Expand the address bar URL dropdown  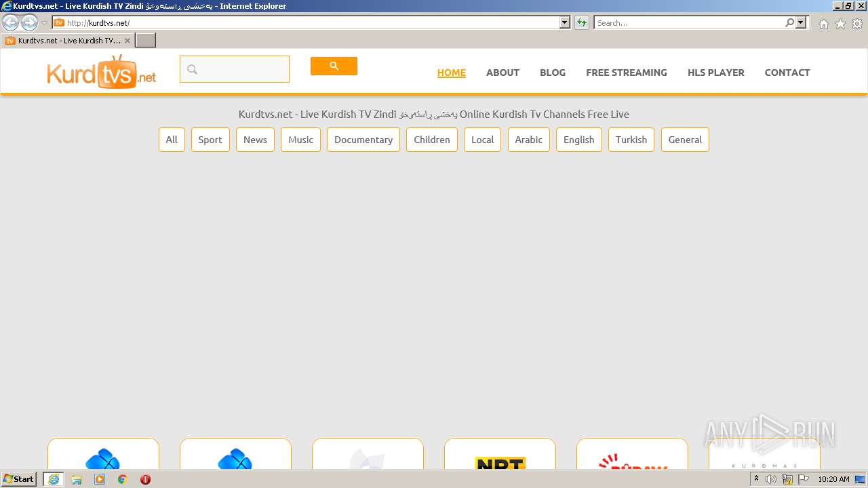click(x=565, y=22)
